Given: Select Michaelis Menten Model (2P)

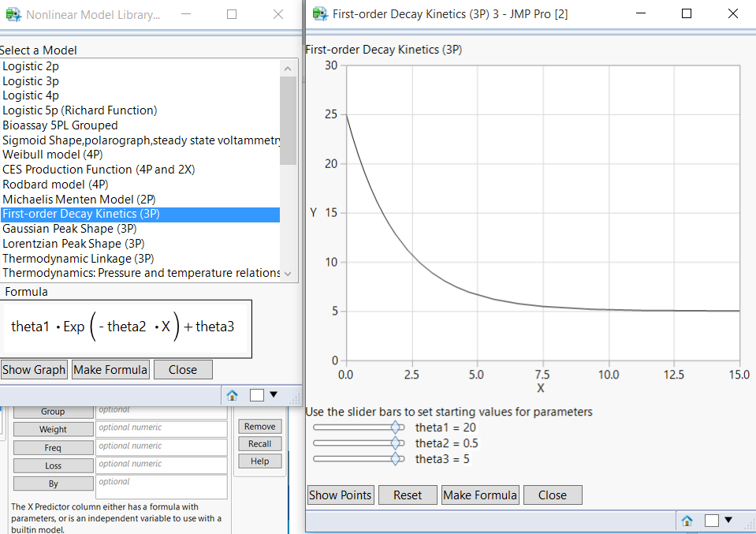Looking at the screenshot, I should (x=140, y=200).
